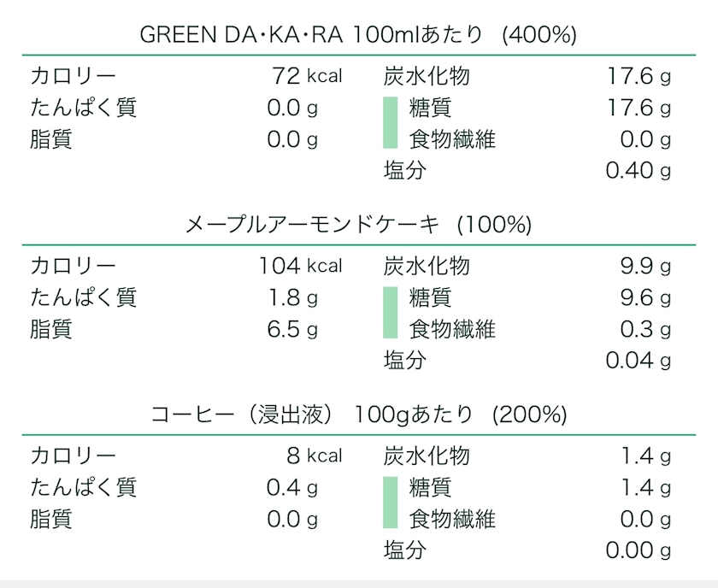718x588 pixels.
Task: Click the カロリー label under メープルアーモンドケーキ
Action: (x=73, y=266)
